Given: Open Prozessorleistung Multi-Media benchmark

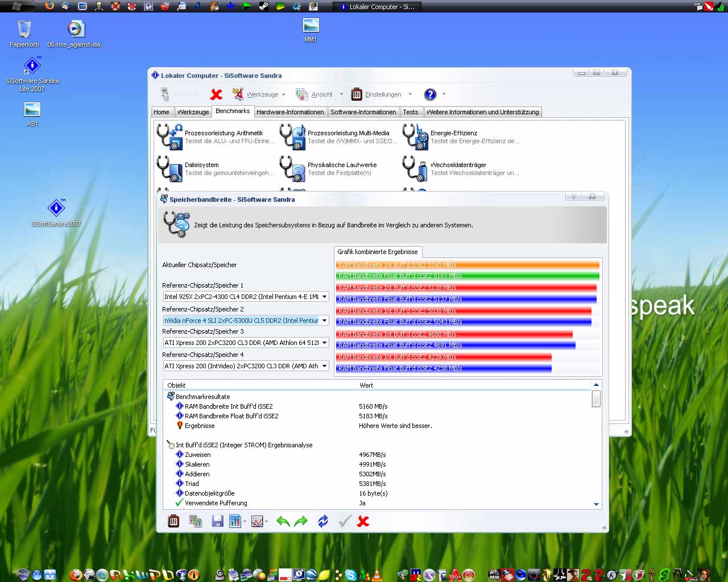Looking at the screenshot, I should (339, 136).
